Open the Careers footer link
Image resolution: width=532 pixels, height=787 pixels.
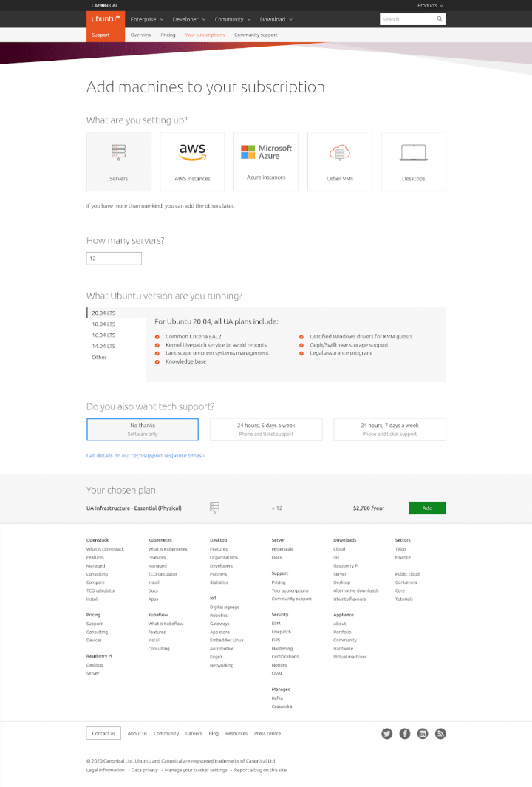[x=194, y=734]
